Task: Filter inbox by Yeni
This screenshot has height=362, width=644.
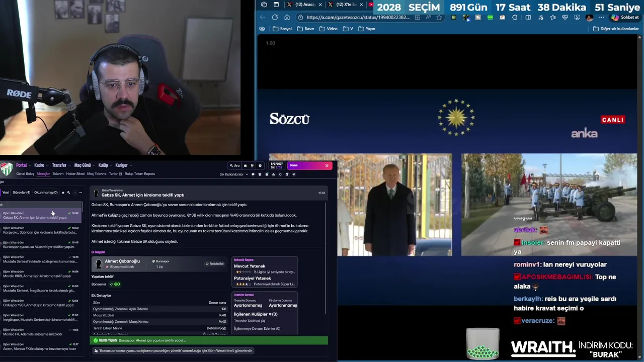Action: [x=6, y=193]
